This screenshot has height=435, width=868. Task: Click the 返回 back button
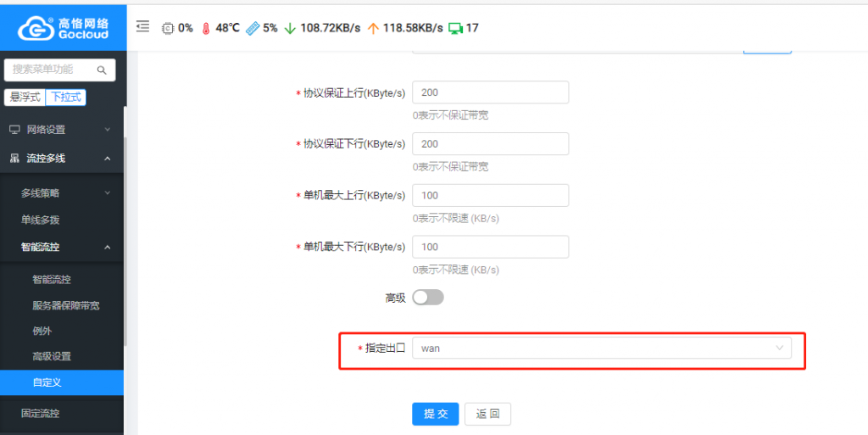pos(487,414)
